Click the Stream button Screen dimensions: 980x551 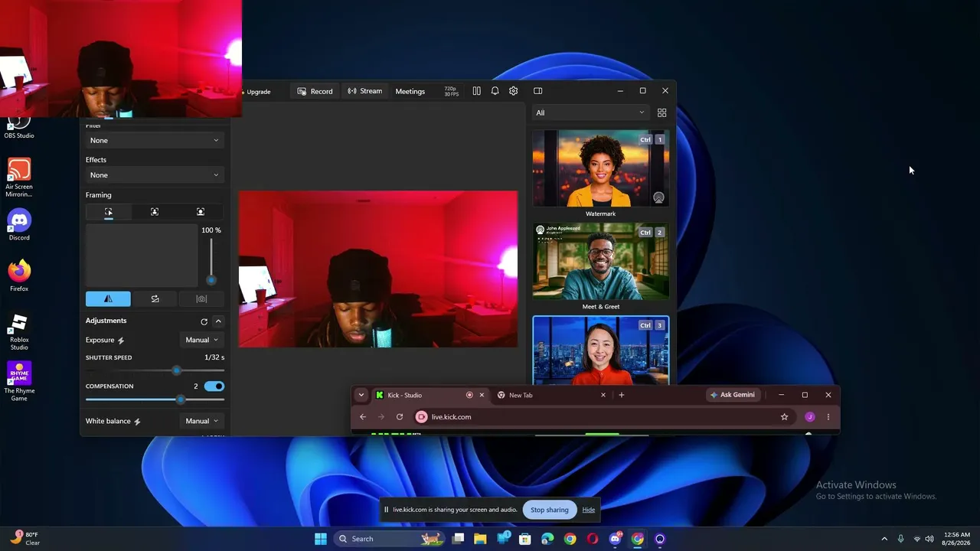point(364,91)
